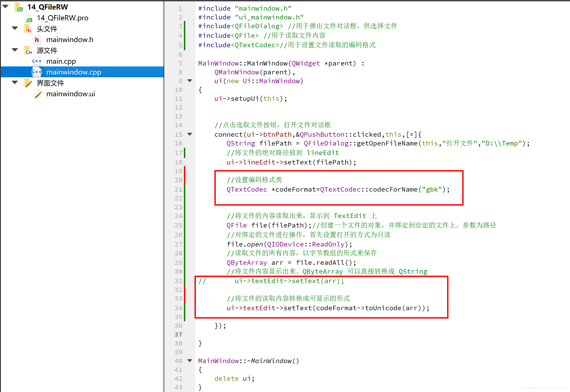Click the "D:\\Temp" string literal
Viewport: 570px width, 392px height.
coord(502,143)
